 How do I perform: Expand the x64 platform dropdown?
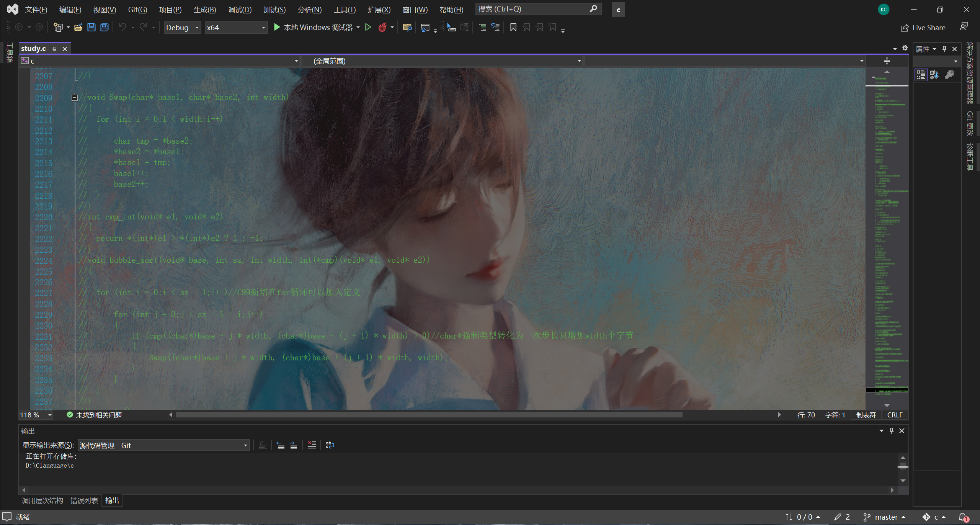tap(263, 28)
